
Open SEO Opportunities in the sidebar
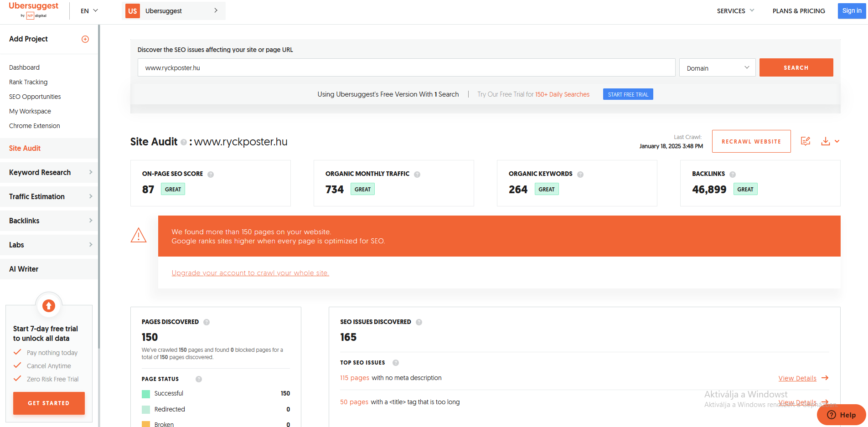coord(35,97)
